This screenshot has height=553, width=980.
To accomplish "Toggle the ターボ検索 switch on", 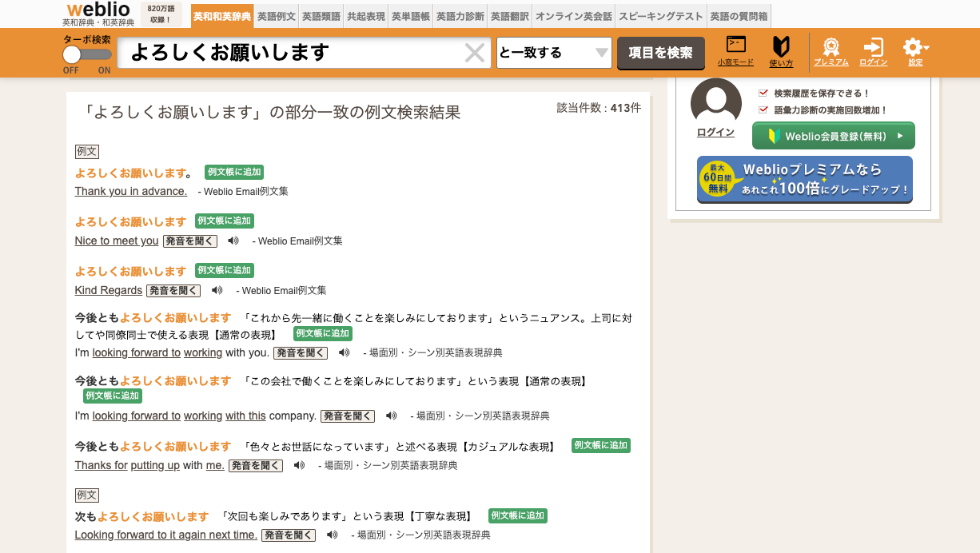I will click(x=87, y=54).
